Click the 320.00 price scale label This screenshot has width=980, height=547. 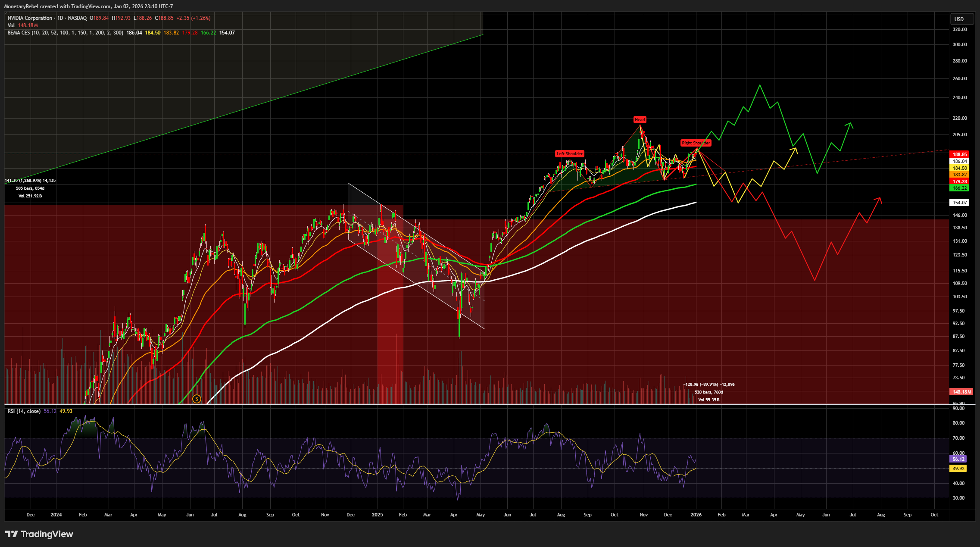pyautogui.click(x=960, y=29)
